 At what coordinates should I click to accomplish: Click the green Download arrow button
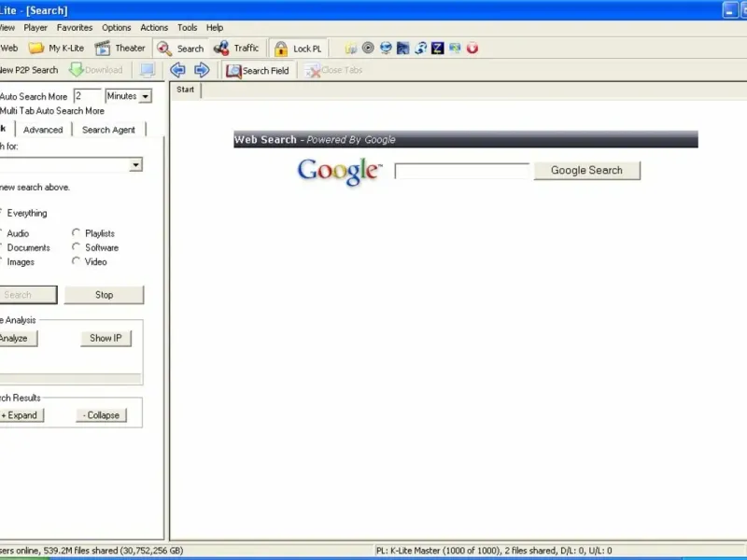[x=96, y=70]
